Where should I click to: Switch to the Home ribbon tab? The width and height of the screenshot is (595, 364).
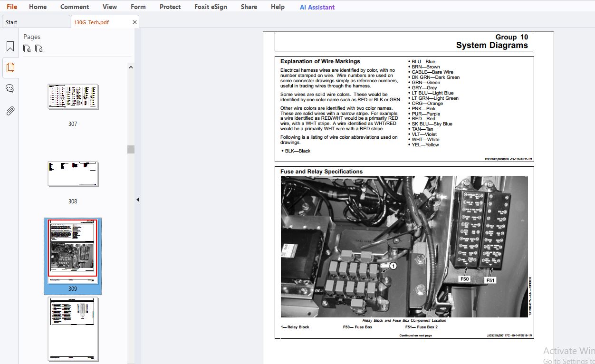[38, 7]
